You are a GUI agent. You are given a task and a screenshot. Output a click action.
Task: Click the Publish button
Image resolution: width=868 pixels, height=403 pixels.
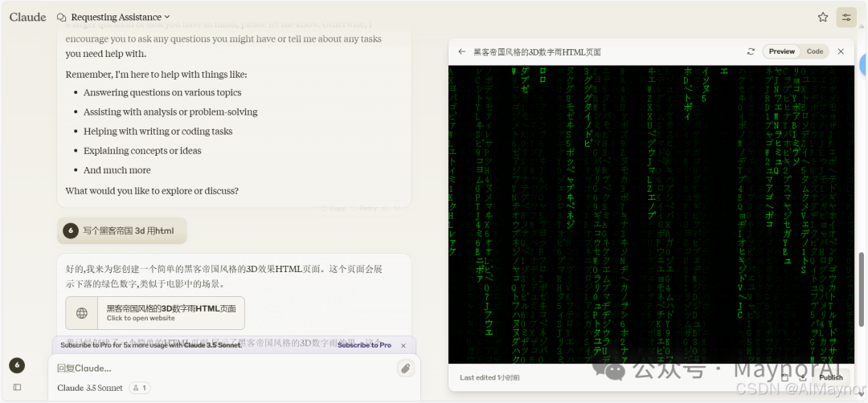[831, 377]
